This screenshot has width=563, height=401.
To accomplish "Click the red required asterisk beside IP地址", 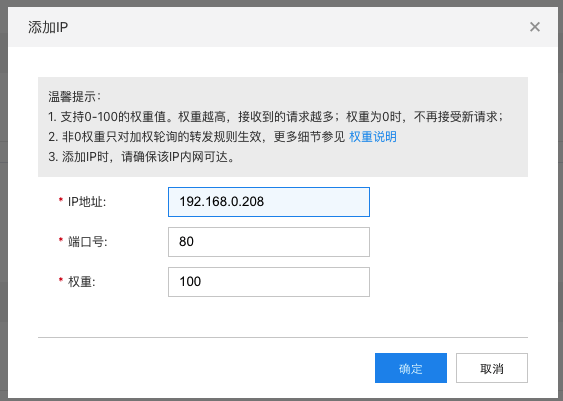I will point(61,200).
